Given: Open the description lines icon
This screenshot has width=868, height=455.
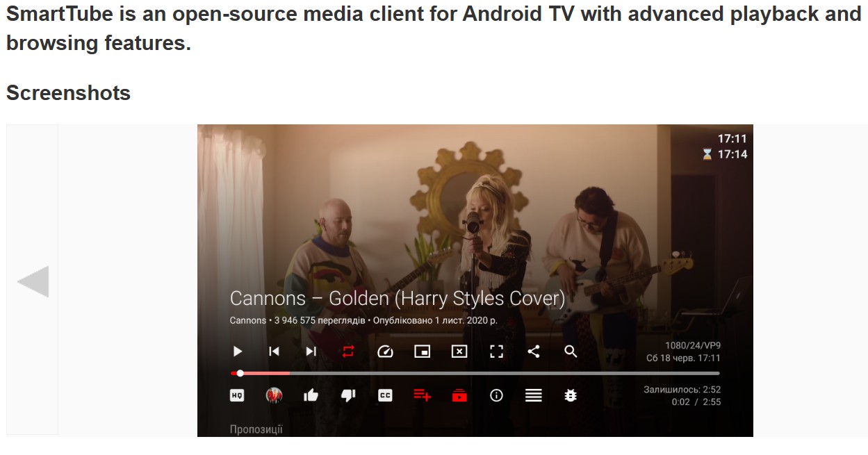Looking at the screenshot, I should [534, 395].
